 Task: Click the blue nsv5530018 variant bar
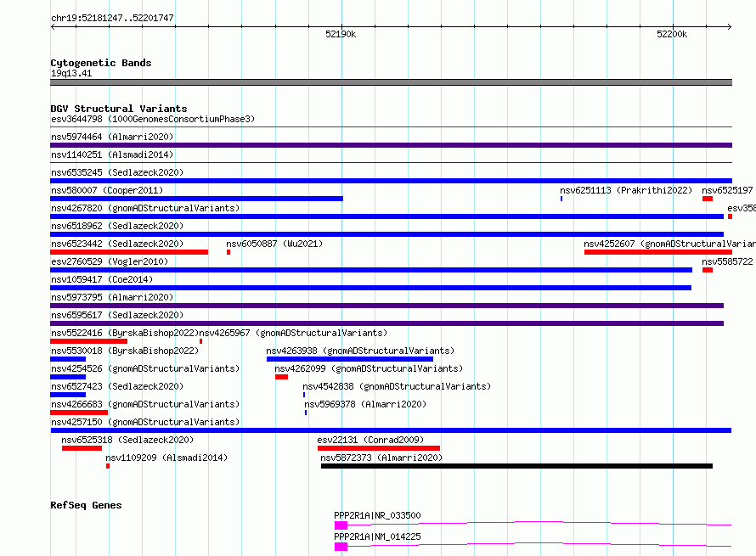(68, 359)
